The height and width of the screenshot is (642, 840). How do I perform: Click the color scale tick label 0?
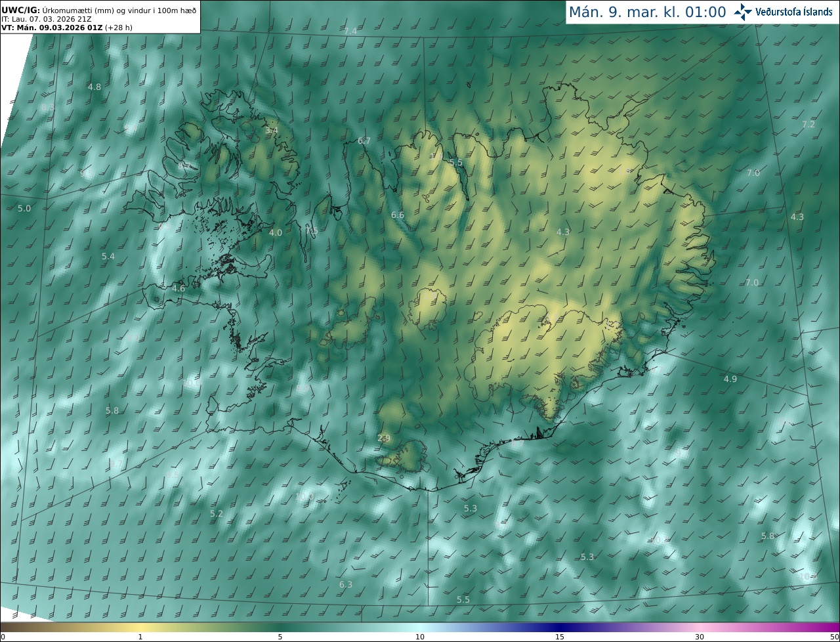point(3,637)
